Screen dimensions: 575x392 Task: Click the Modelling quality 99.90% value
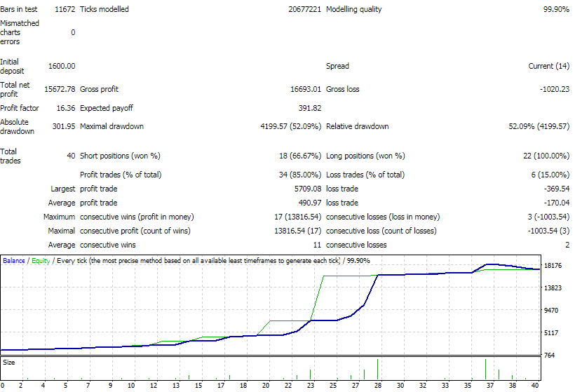[552, 10]
